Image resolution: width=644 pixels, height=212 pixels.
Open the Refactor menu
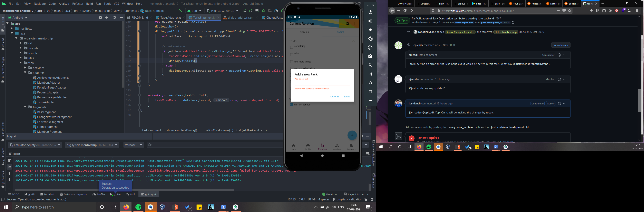(77, 4)
